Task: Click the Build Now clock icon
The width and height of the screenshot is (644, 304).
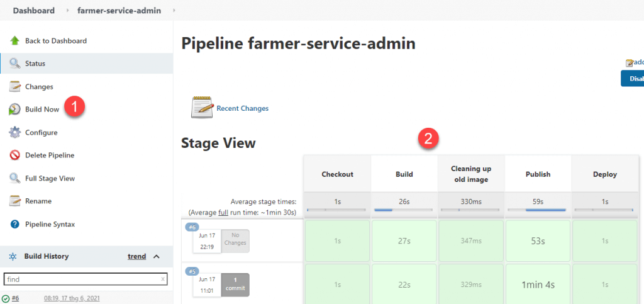Action: coord(14,110)
